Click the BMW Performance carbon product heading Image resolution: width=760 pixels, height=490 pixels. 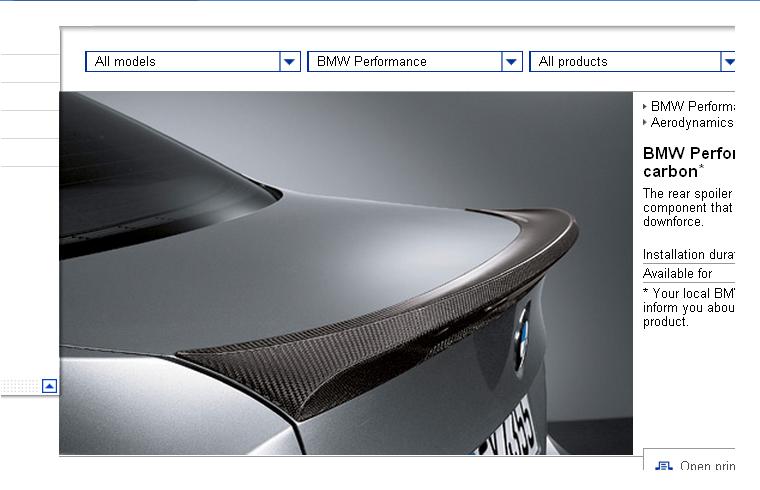click(688, 162)
